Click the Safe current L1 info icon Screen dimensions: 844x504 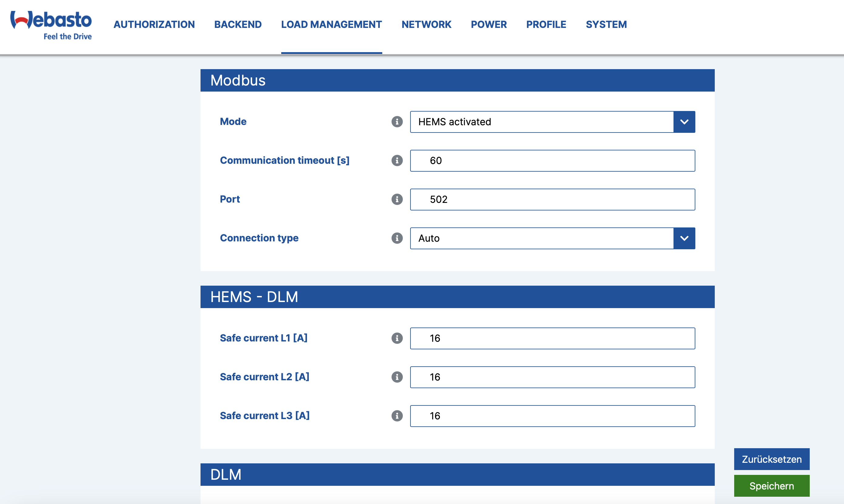[x=397, y=338]
